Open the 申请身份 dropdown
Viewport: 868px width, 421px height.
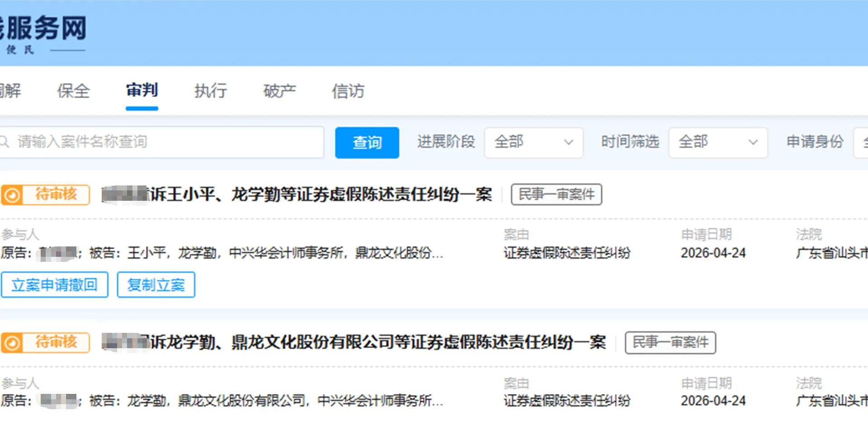[x=860, y=142]
